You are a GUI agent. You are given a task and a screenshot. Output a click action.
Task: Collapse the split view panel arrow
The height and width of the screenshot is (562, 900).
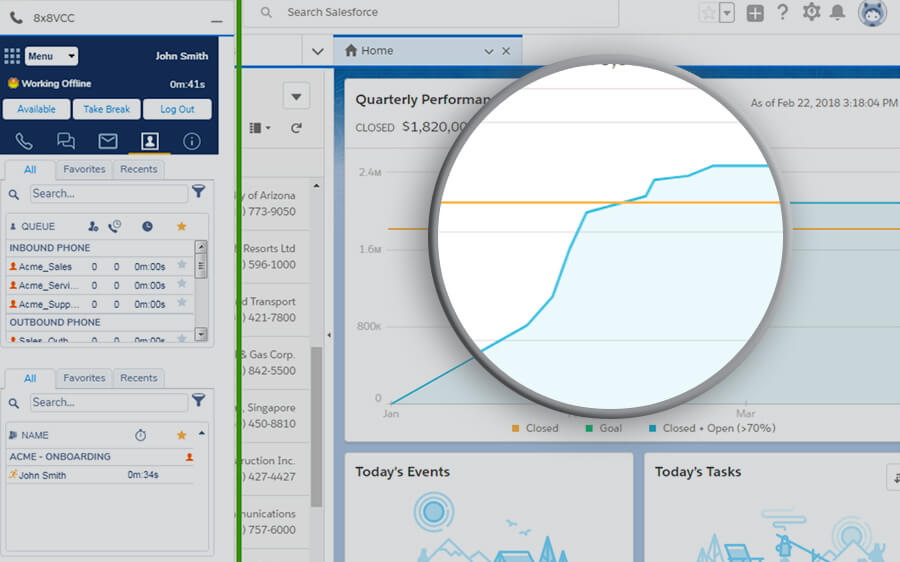(329, 335)
